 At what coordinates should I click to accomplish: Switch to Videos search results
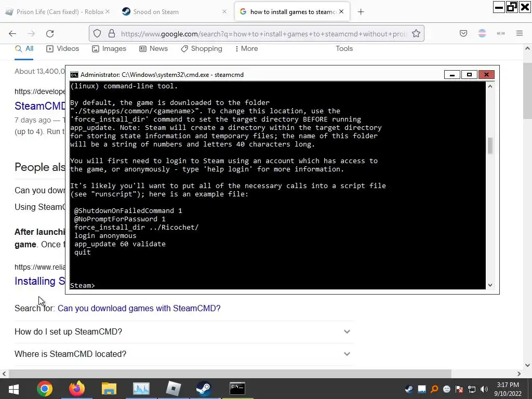click(63, 49)
